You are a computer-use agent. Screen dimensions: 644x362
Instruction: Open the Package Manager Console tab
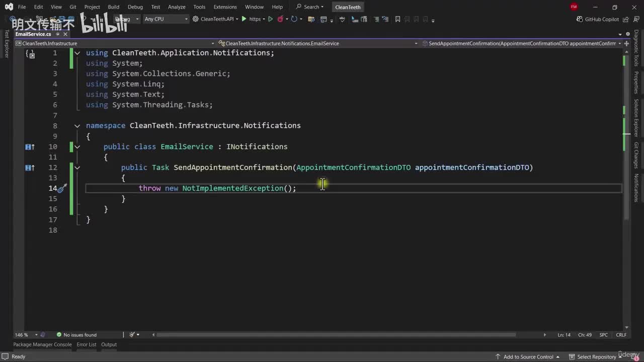[x=42, y=345]
